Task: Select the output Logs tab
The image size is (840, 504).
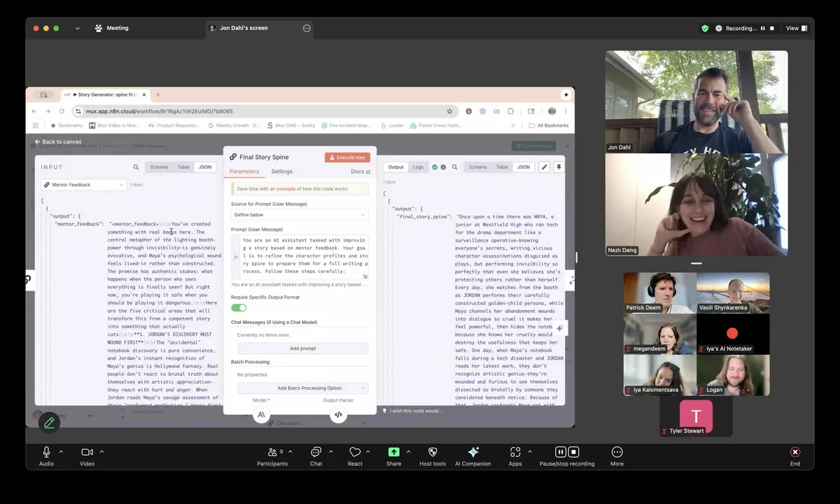Action: [418, 167]
